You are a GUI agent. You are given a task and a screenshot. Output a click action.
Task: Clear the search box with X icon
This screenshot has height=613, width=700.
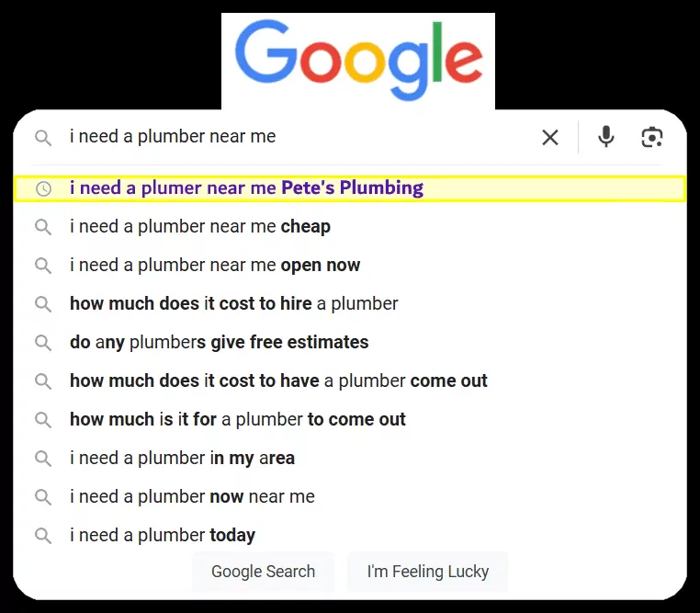click(x=550, y=138)
